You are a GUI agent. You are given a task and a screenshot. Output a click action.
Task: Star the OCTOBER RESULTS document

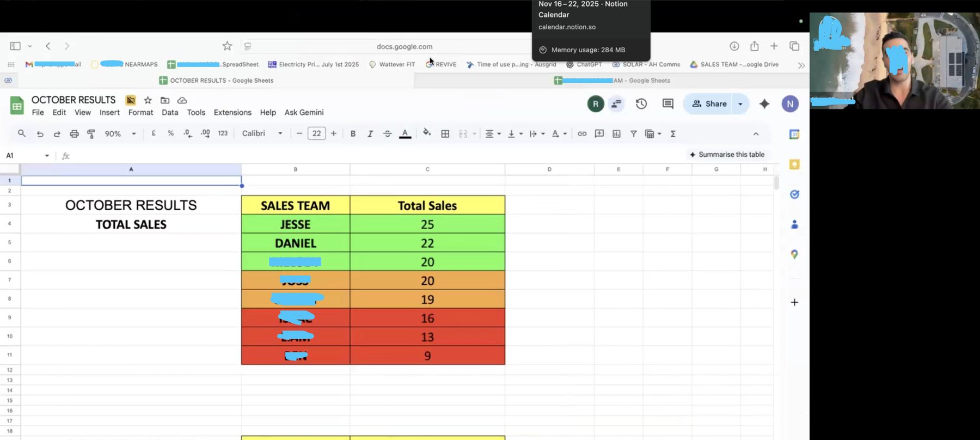coord(148,100)
